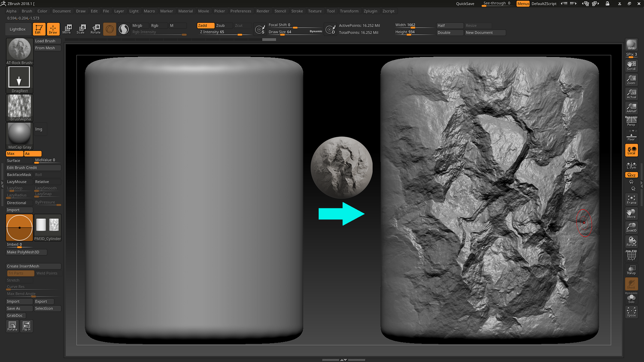
Task: Click the AAHalf zoom icon
Action: coord(631,107)
